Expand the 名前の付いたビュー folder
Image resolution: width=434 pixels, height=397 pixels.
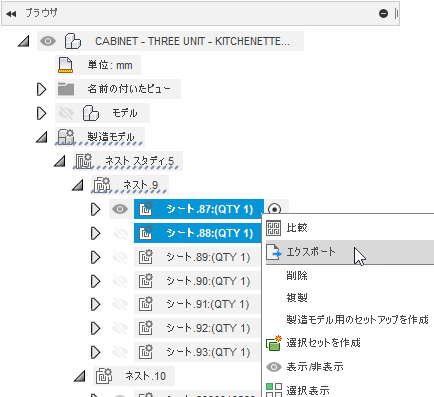(x=41, y=89)
